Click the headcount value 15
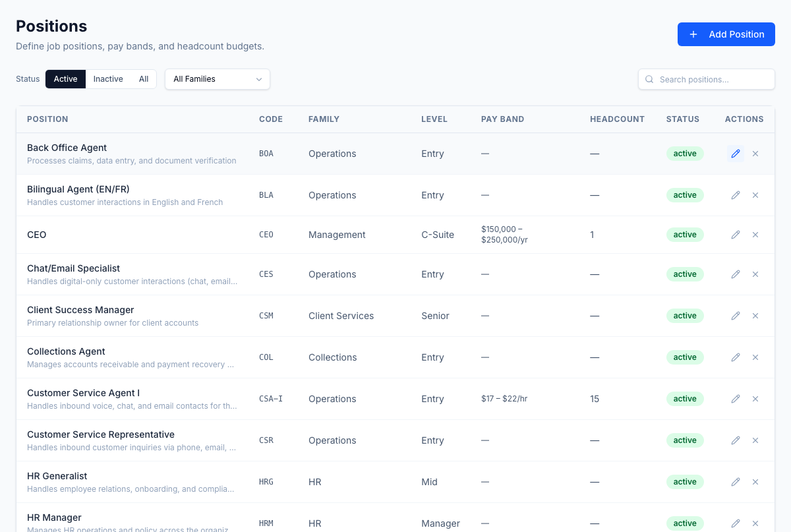The width and height of the screenshot is (791, 532). 595,399
